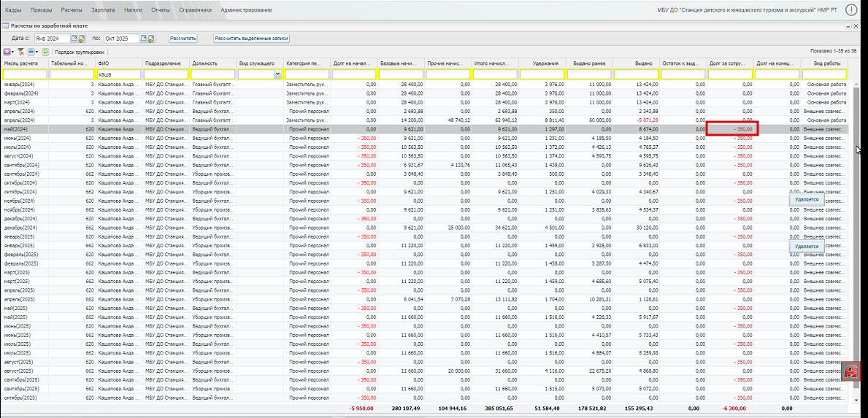868x418 pixels.
Task: Click Рассчитать выделенные записи button
Action: [x=252, y=38]
